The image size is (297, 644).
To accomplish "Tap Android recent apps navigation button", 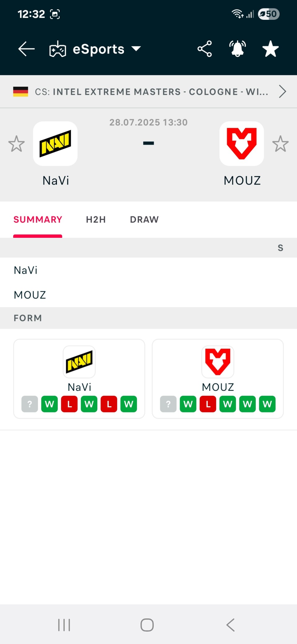I will pos(64,625).
